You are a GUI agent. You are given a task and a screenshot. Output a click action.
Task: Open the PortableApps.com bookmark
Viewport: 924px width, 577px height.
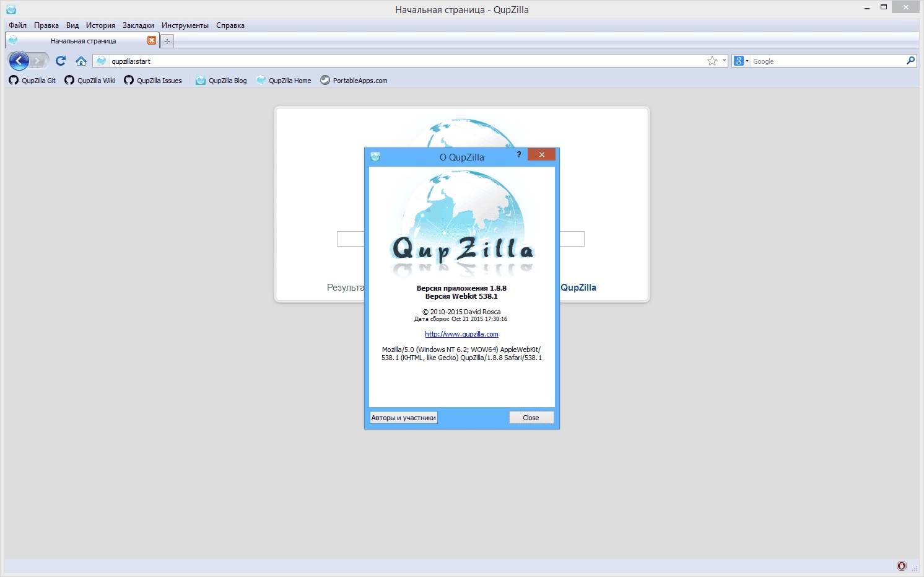click(x=354, y=80)
